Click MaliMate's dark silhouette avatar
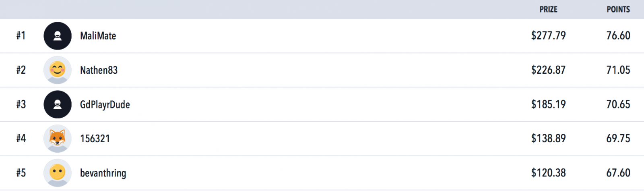The width and height of the screenshot is (644, 191). (58, 36)
